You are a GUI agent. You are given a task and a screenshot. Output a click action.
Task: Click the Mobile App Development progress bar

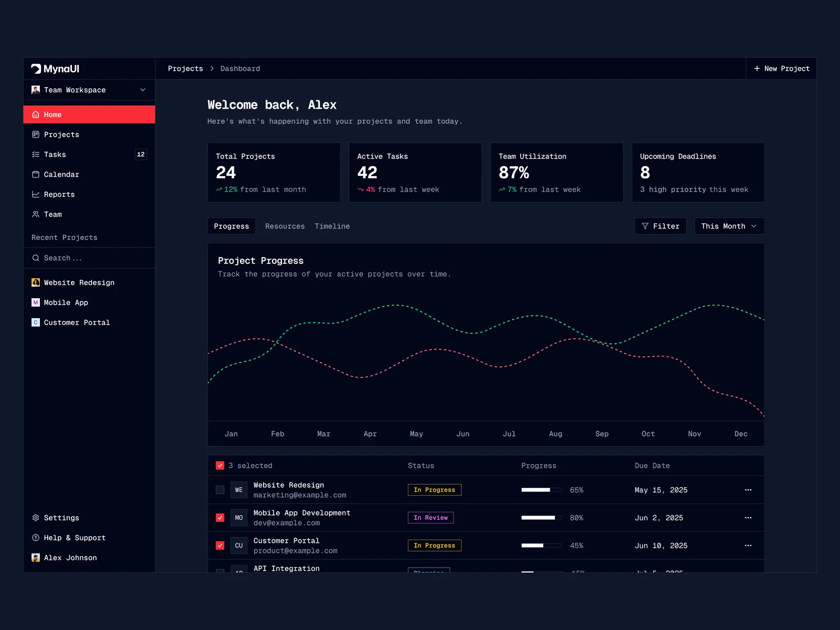click(541, 518)
